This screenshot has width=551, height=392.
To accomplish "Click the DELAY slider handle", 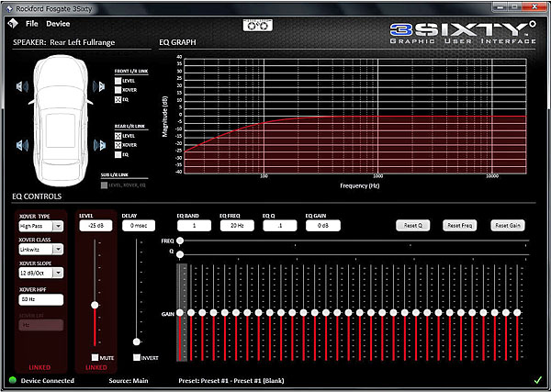I will pos(137,342).
